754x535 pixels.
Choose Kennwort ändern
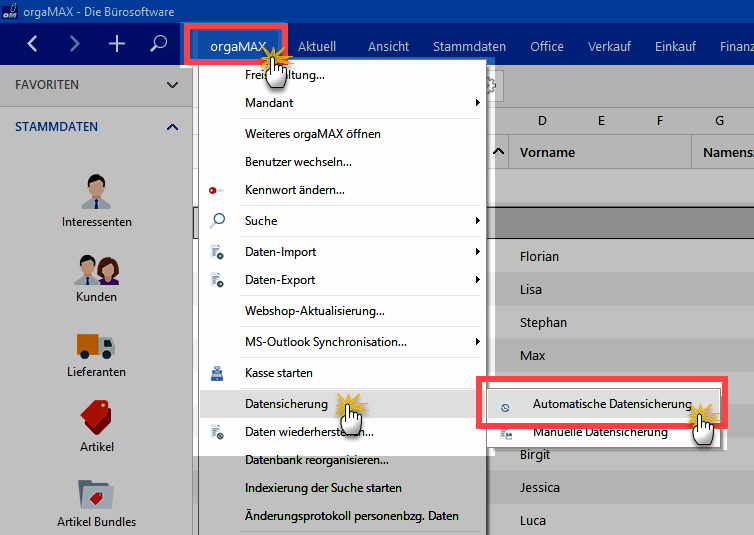click(x=340, y=190)
